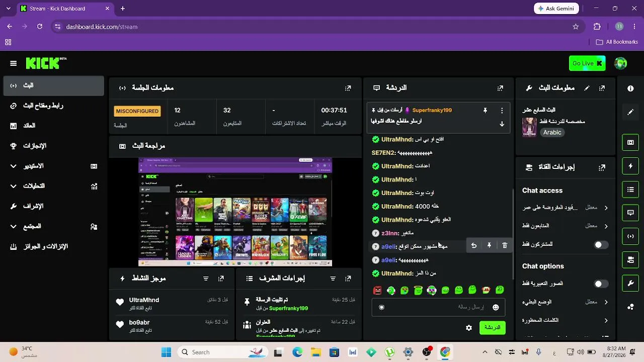
Task: Click the stream preview thumbnail
Action: (235, 212)
